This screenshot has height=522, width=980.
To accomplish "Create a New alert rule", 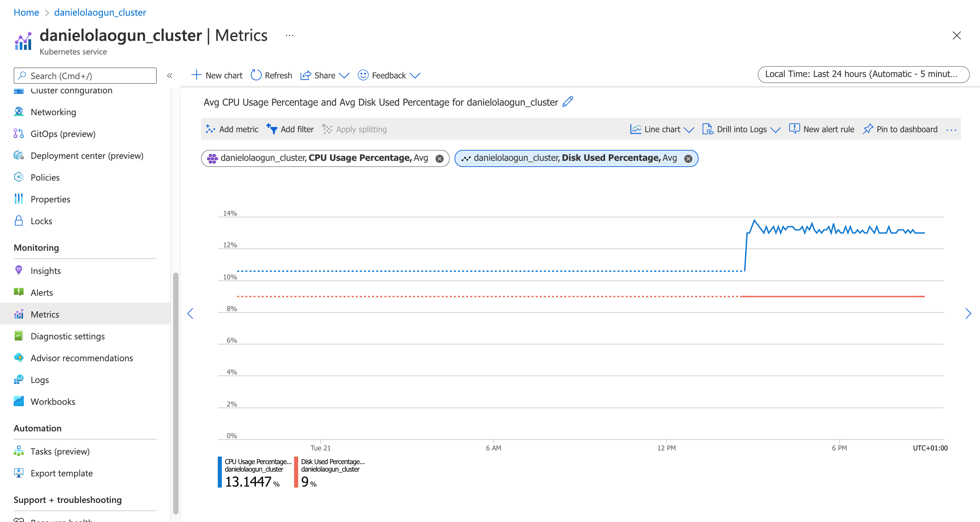I will point(821,129).
